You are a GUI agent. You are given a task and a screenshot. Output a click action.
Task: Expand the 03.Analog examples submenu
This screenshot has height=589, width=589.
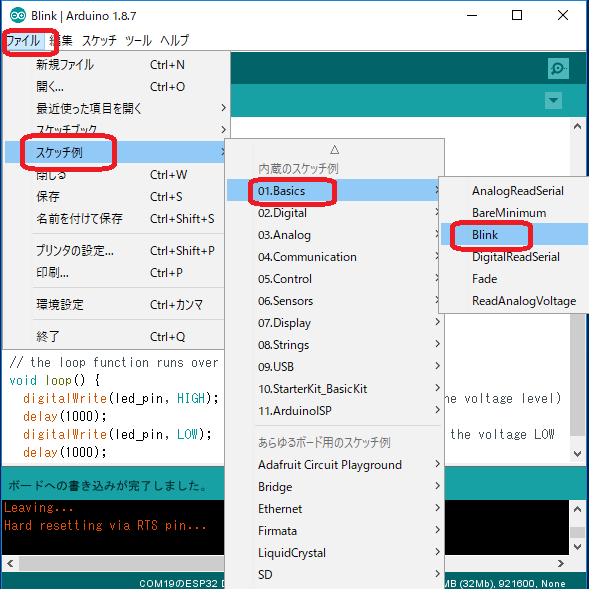coord(334,235)
